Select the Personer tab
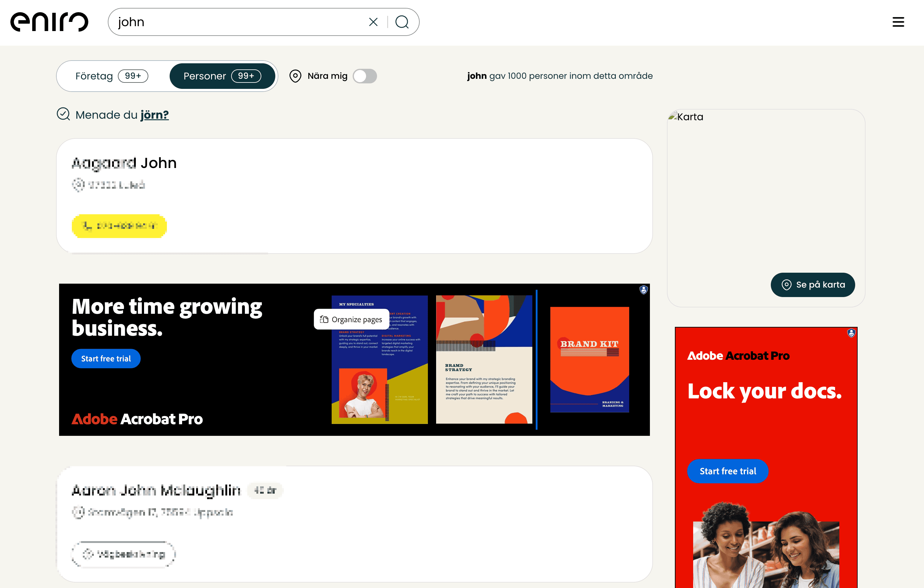The width and height of the screenshot is (924, 588). pos(222,76)
